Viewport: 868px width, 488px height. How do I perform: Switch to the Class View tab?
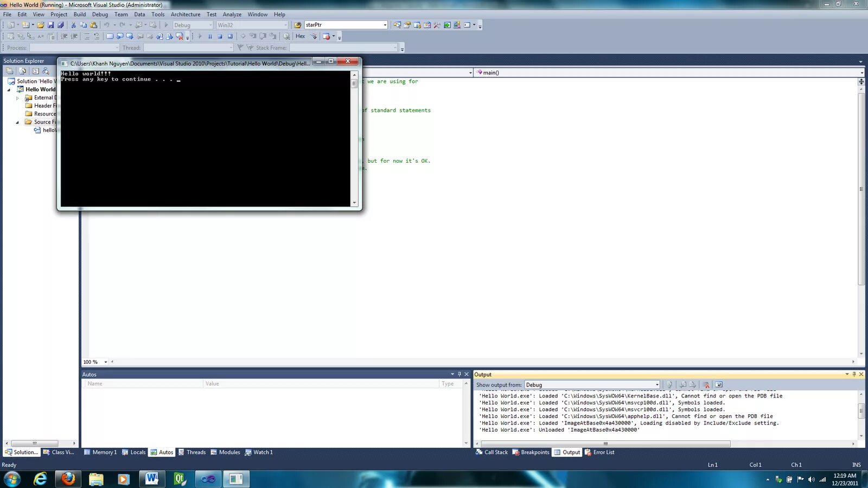tap(59, 452)
